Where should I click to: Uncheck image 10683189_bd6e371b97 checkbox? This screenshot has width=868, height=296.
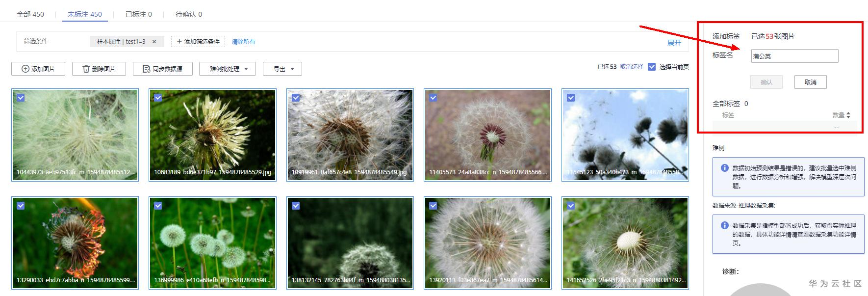158,98
